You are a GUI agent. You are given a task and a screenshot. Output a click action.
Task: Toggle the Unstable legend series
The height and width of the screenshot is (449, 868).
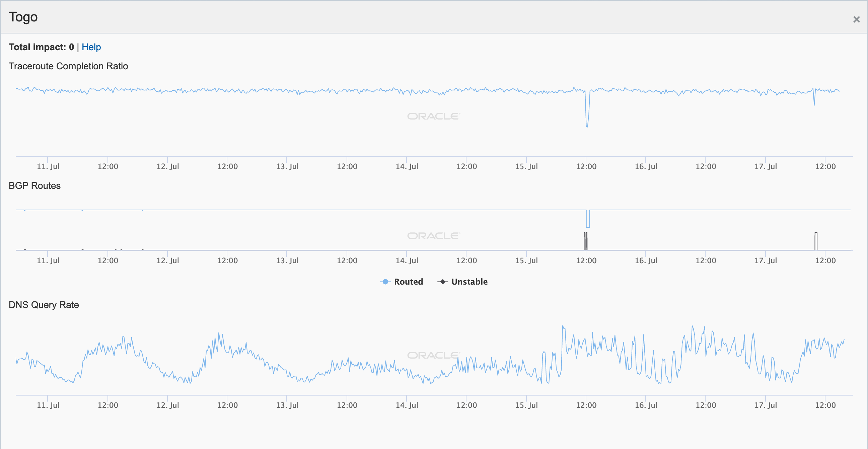coord(469,282)
